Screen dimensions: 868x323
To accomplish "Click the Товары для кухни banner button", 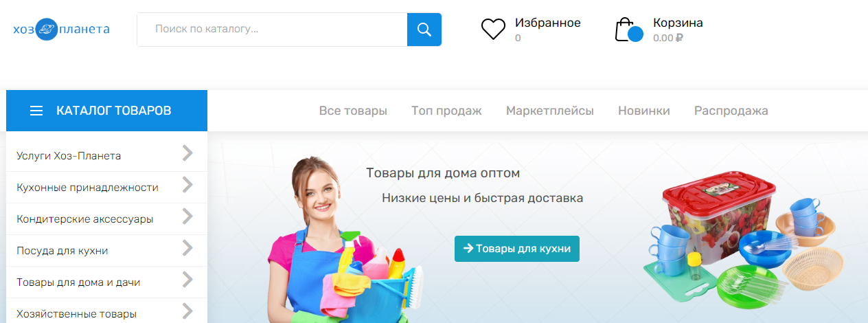I will pyautogui.click(x=517, y=249).
